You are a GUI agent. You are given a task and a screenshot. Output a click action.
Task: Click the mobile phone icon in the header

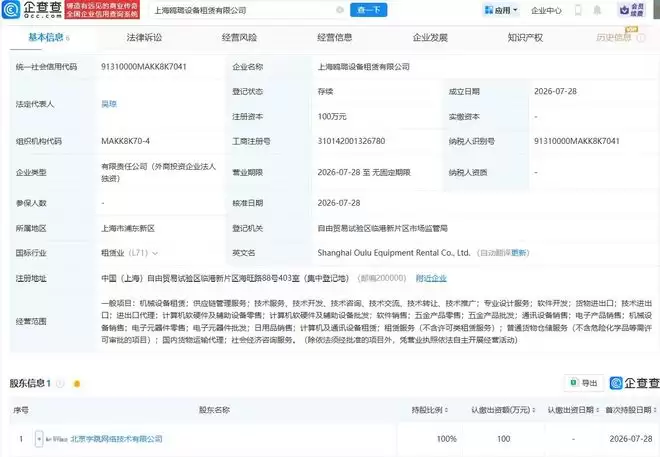click(x=578, y=10)
